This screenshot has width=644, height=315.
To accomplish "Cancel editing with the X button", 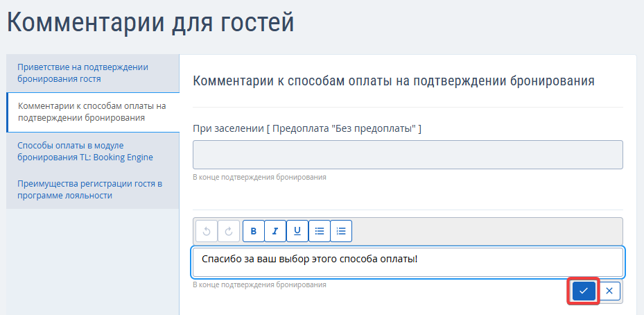I will [x=609, y=291].
